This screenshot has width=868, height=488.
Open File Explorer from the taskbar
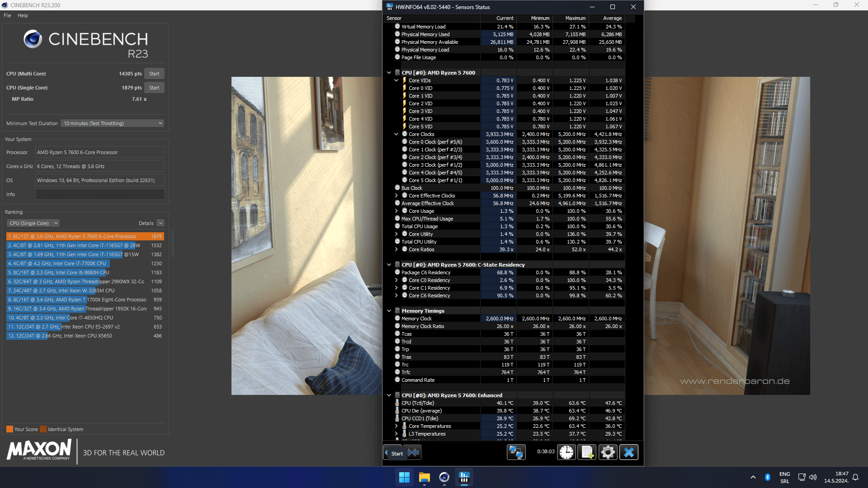[x=424, y=477]
